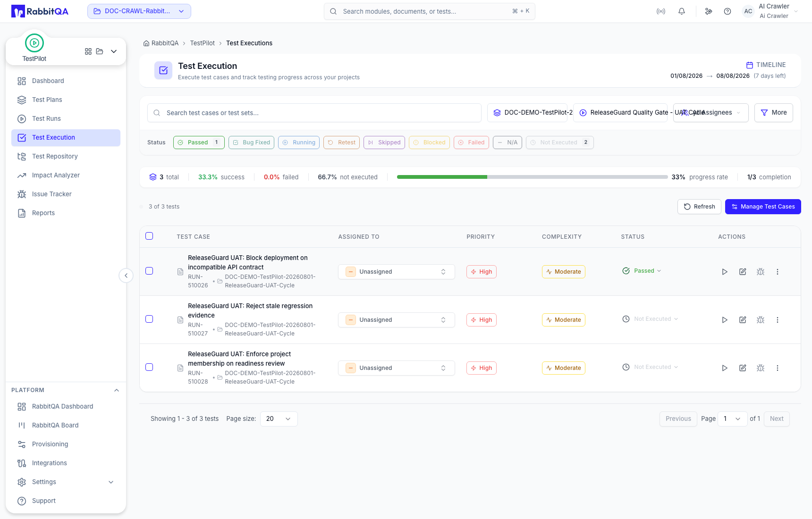This screenshot has height=519, width=812.
Task: Click the RabbitQA breadcrumb link
Action: click(x=161, y=43)
